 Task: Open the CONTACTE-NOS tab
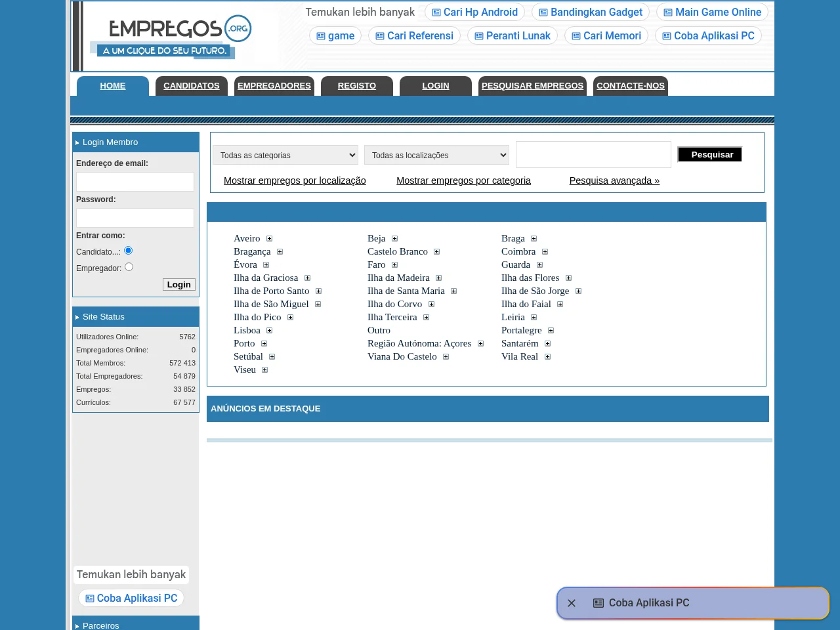tap(631, 86)
